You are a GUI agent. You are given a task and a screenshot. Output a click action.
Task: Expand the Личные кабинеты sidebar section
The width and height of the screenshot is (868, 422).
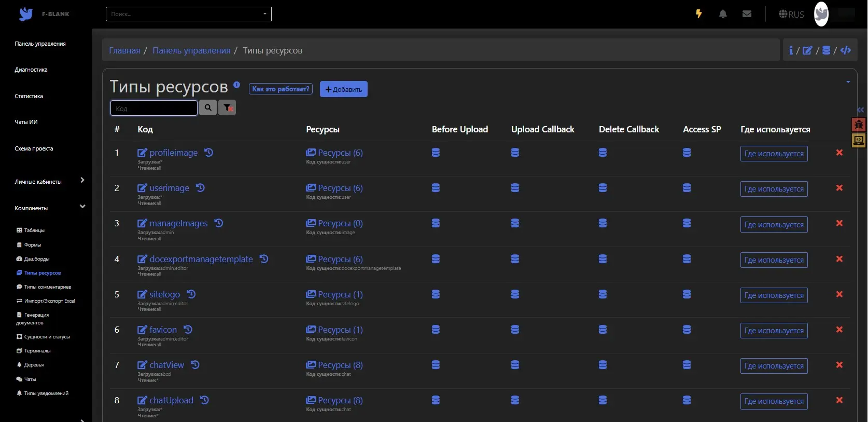82,180
